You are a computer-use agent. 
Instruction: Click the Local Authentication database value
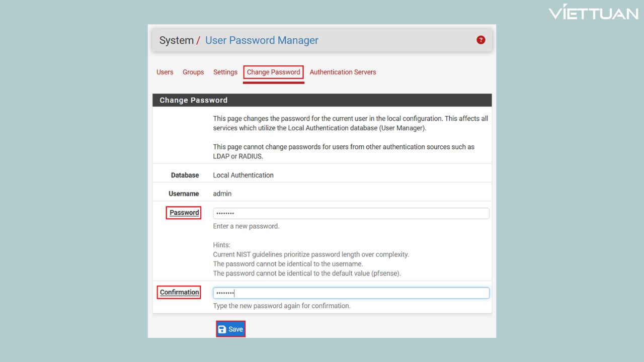point(243,175)
